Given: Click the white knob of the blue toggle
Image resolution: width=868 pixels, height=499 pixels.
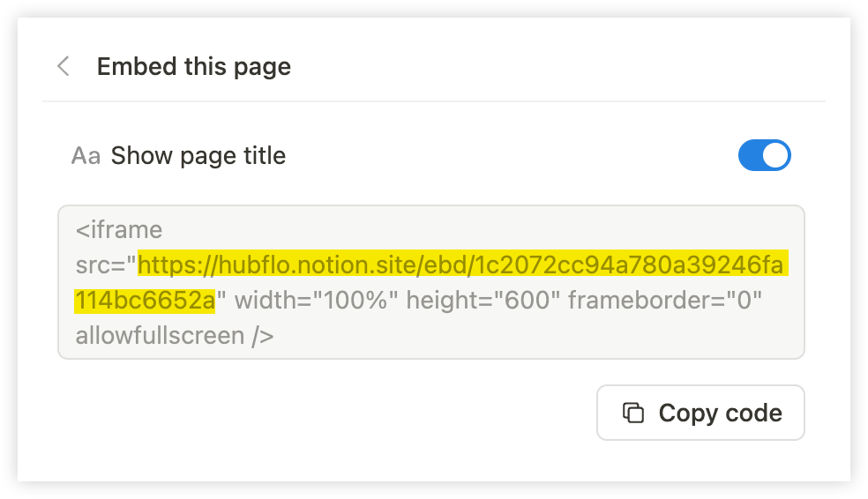Looking at the screenshot, I should click(x=775, y=155).
